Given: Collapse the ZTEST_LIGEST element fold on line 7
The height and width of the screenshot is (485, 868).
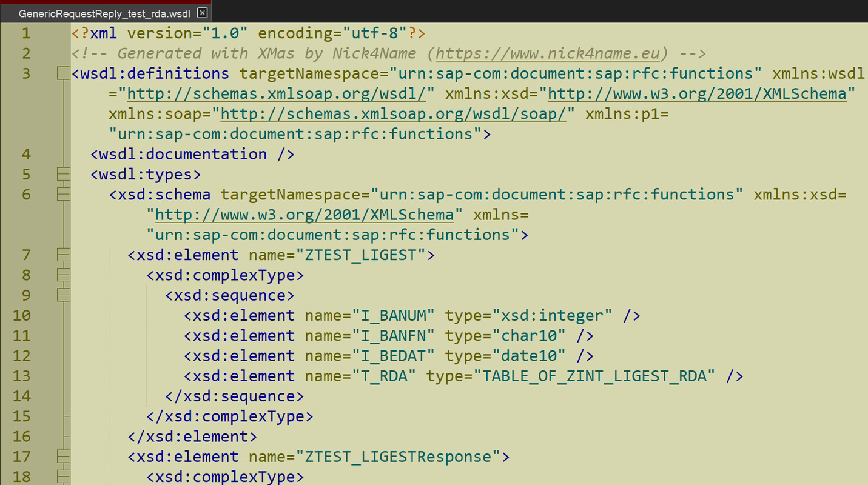Looking at the screenshot, I should (63, 255).
